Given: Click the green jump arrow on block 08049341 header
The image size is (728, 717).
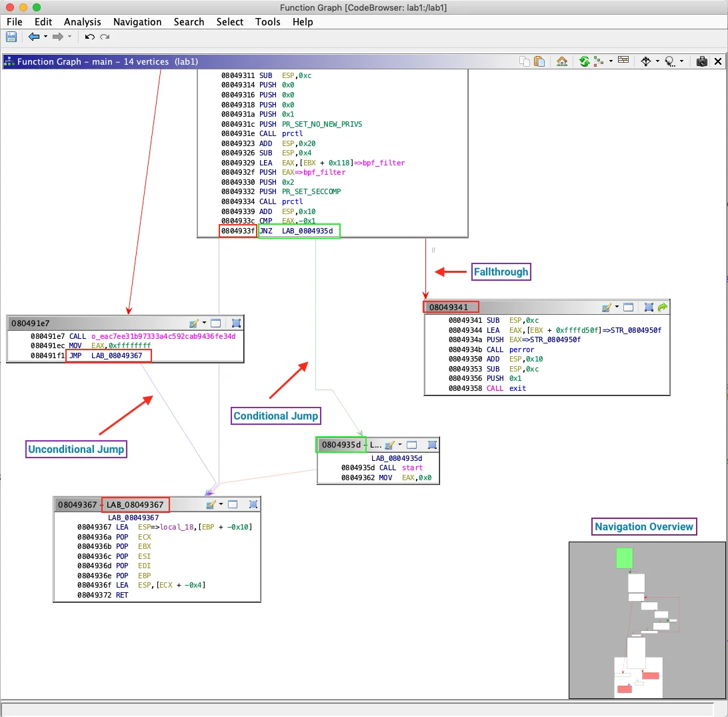Looking at the screenshot, I should click(661, 307).
